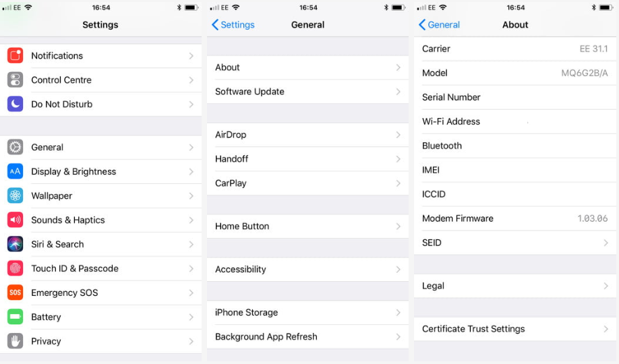
Task: Tap the Bluetooth status icon in General screen
Action: (x=386, y=7)
